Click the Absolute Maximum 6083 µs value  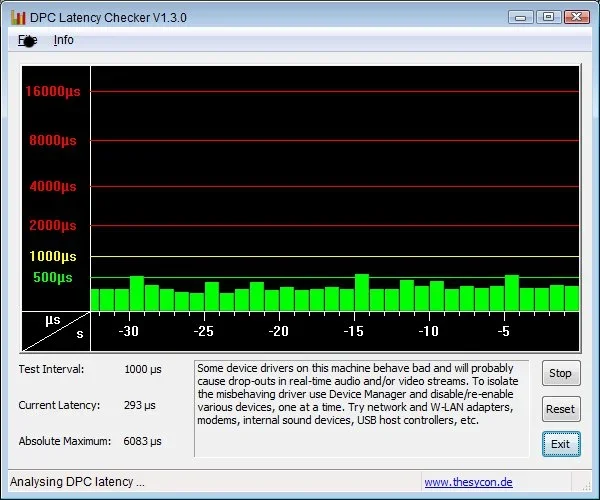click(x=142, y=441)
